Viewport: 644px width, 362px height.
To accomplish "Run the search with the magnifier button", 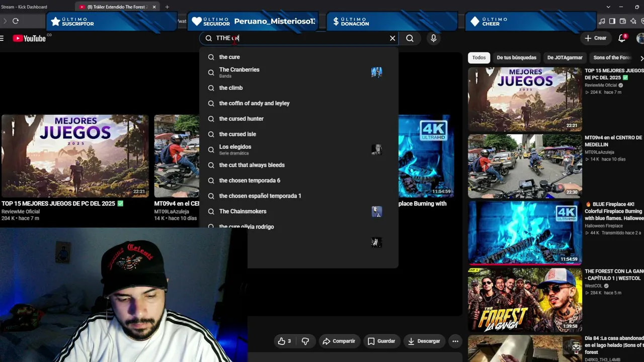I will 410,38.
